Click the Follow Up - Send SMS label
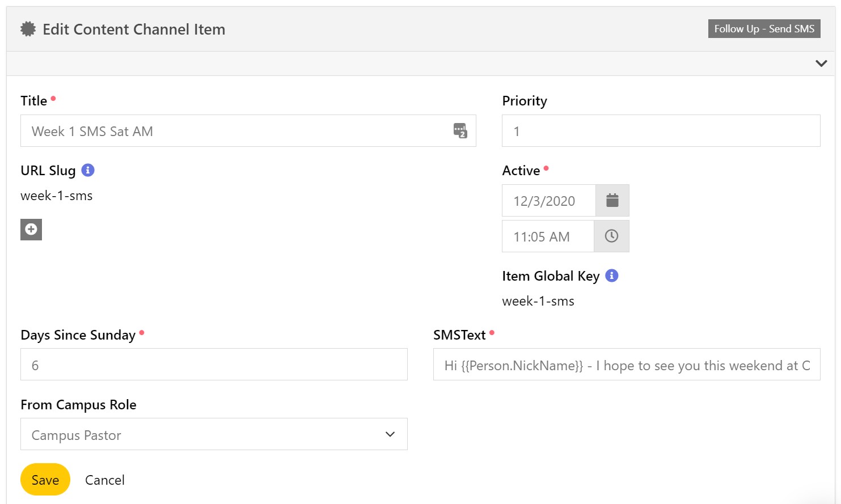 click(x=764, y=29)
